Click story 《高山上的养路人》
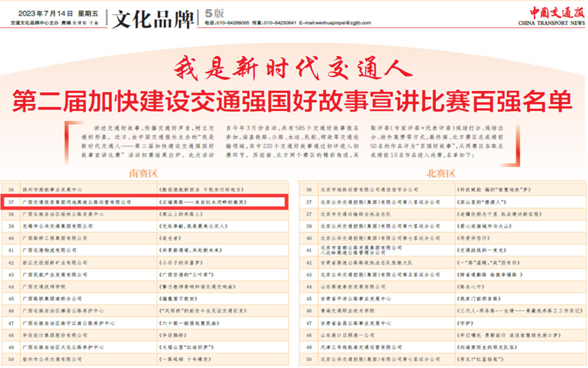The width and height of the screenshot is (588, 368). pyautogui.click(x=180, y=214)
